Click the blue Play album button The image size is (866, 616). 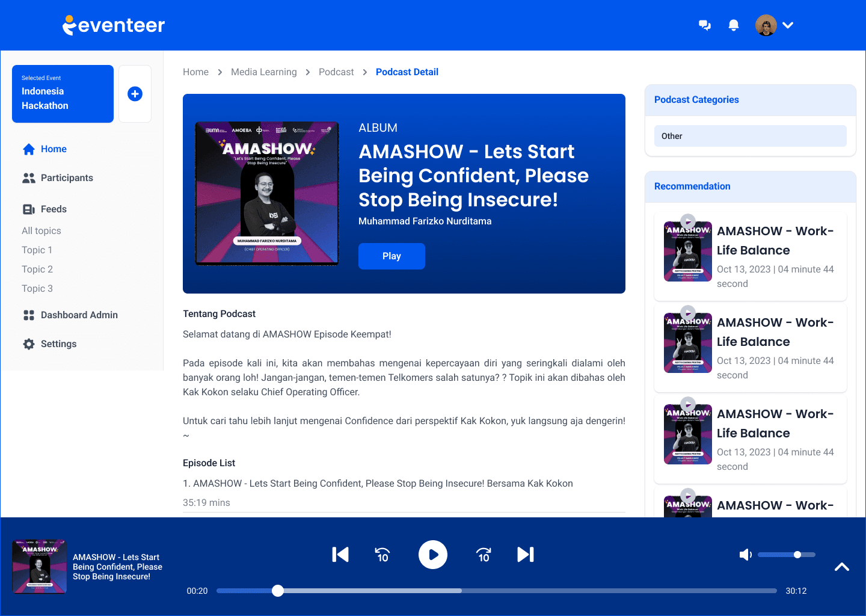[x=392, y=256]
